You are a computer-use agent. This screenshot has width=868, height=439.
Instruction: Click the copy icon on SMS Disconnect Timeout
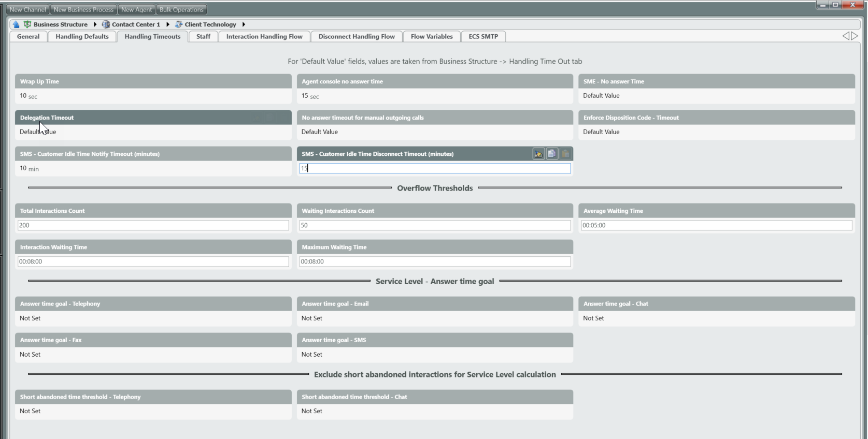point(552,154)
